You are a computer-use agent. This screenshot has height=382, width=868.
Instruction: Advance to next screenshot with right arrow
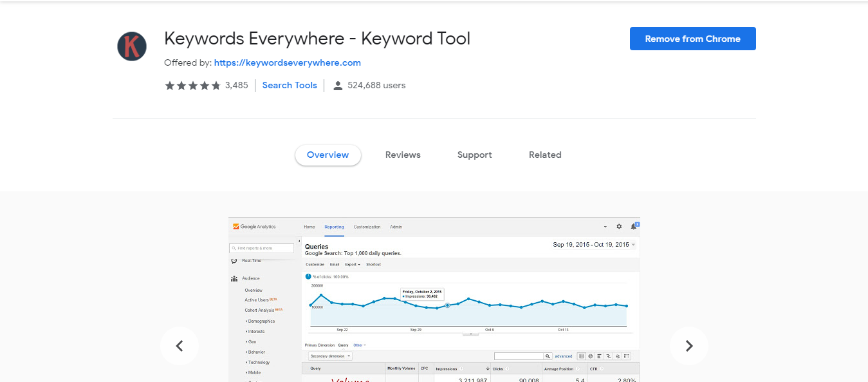point(689,346)
